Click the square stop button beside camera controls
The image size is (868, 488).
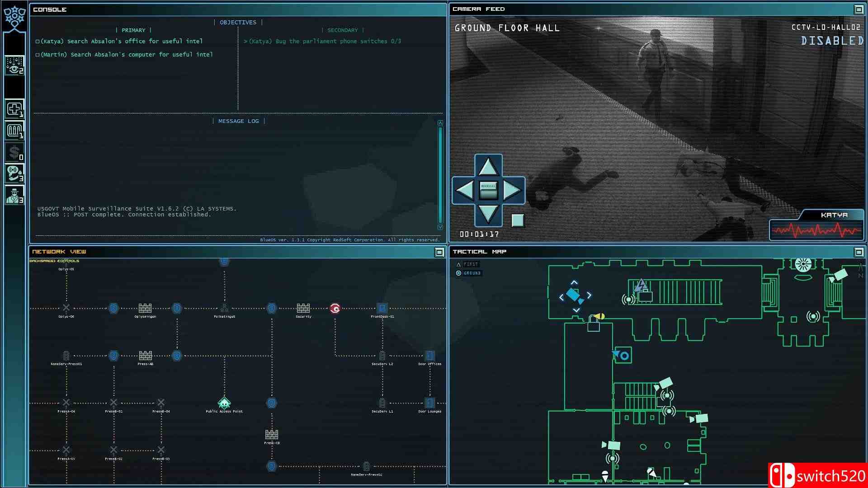(x=518, y=221)
